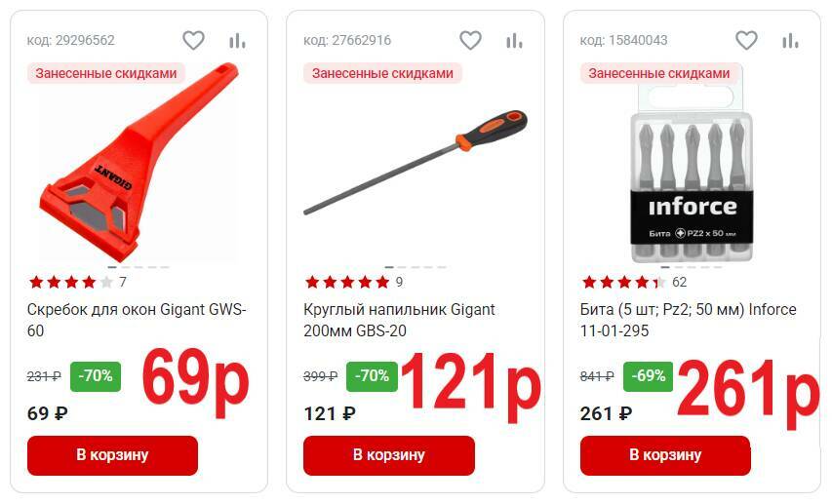
Task: Favorite the Inforce bit set with heart
Action: coord(746,40)
